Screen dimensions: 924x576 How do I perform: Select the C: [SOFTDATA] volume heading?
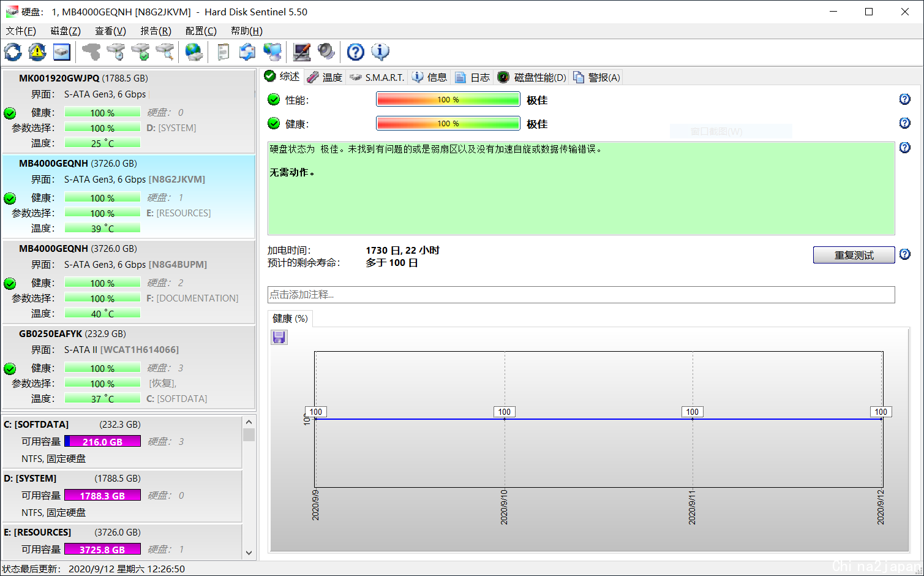point(36,424)
